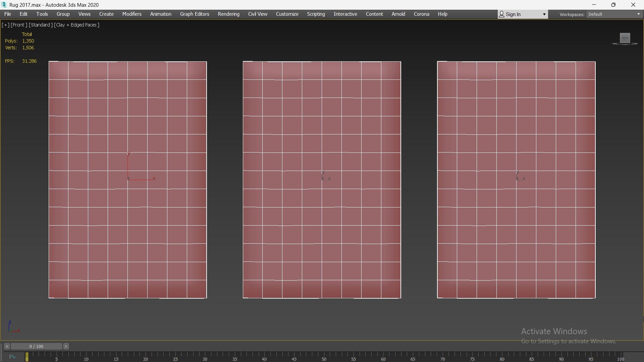Click the transform gizmo Y axis on left rug
Viewport: 644px width, 362px height.
128,166
